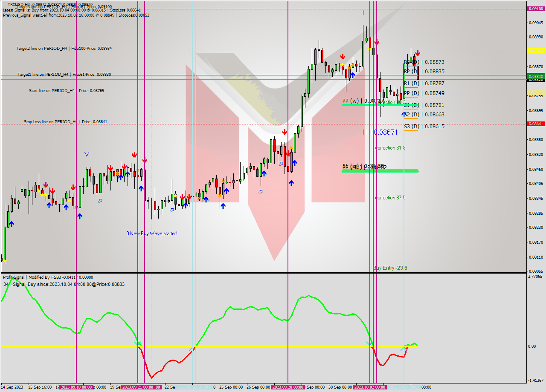546x392 pixels.
Task: Click the 2023.10.02 08:00 magenta date marker
Action: pos(369,387)
